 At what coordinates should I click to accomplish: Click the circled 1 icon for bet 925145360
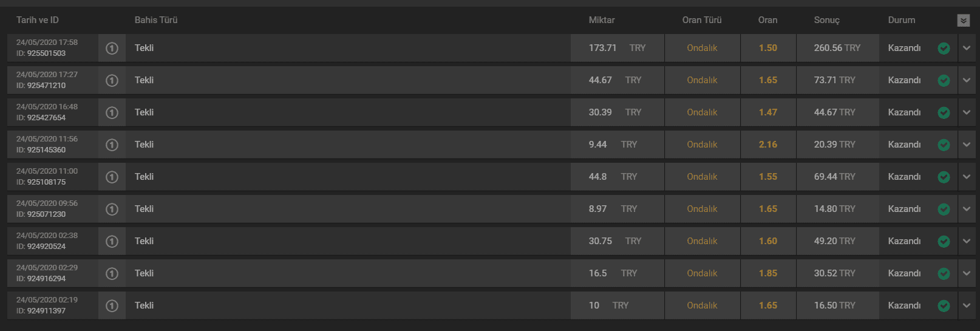pos(112,145)
